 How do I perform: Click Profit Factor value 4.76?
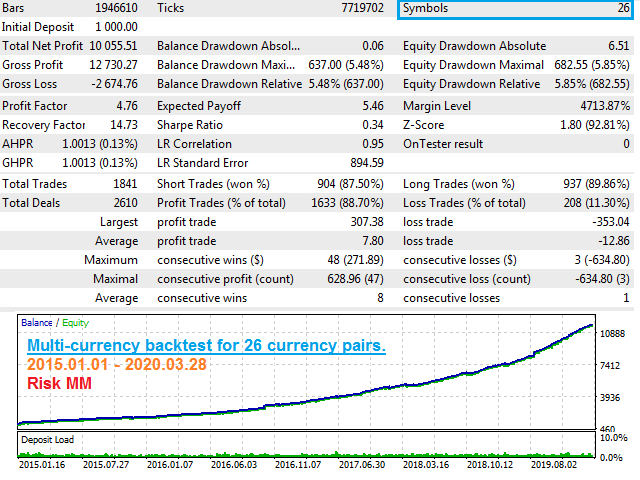127,106
